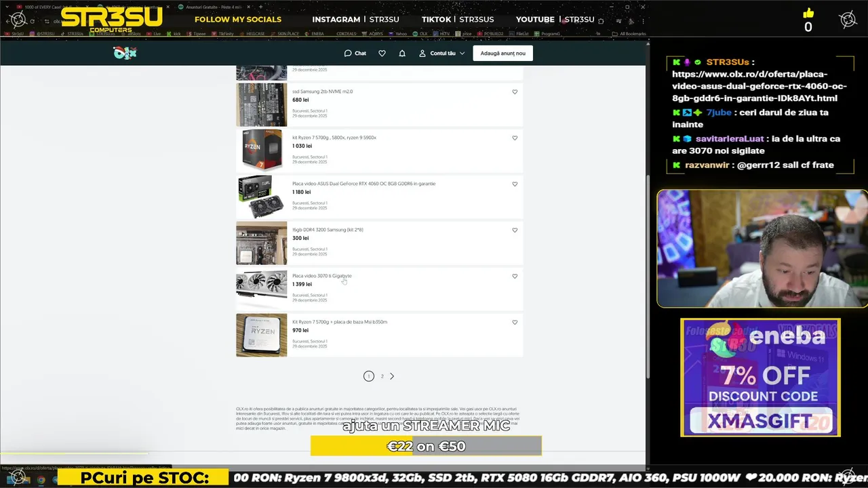Open the ENEBA bookmark

[x=314, y=33]
